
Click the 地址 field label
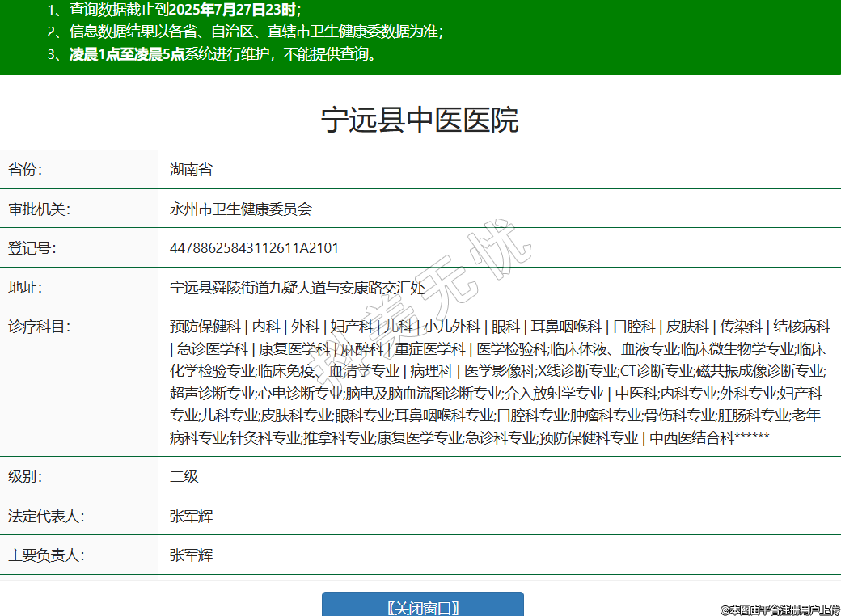(25, 287)
